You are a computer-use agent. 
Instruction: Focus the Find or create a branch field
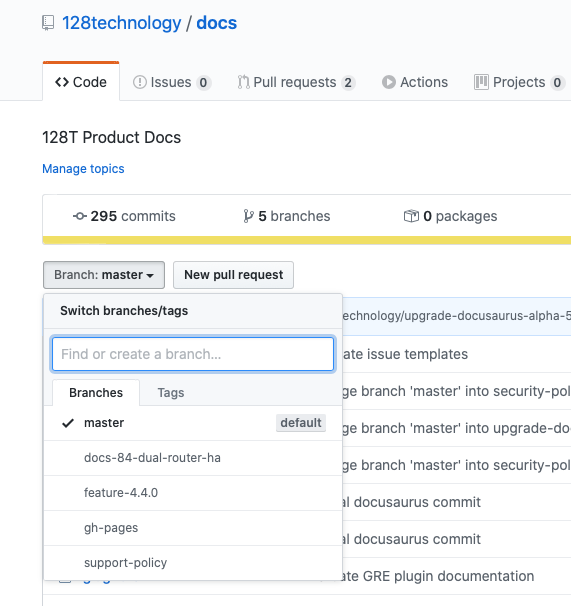193,354
